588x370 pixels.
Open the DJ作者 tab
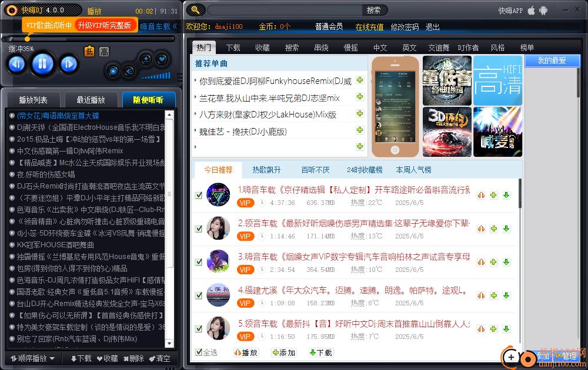point(468,48)
